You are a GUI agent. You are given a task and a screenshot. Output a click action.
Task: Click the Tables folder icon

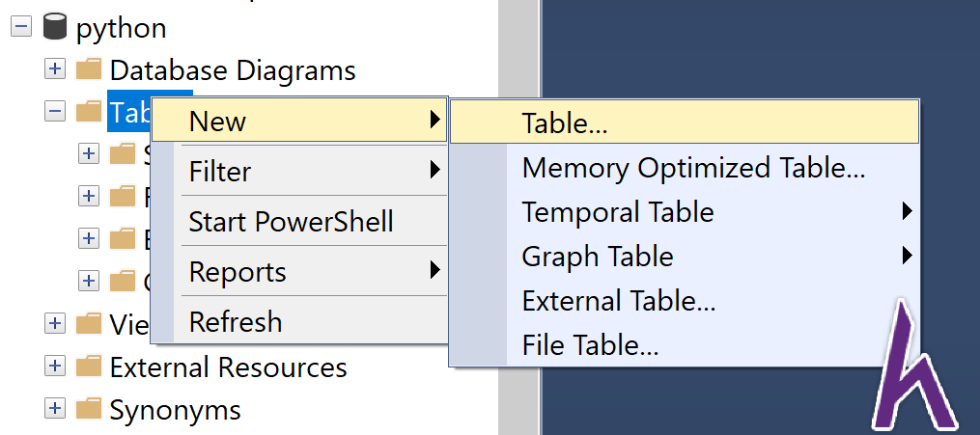pos(89,111)
